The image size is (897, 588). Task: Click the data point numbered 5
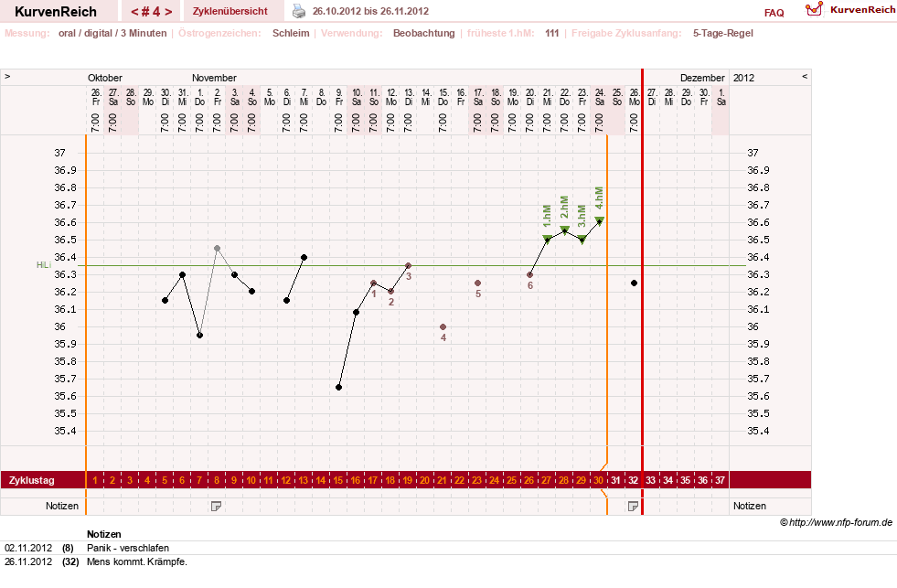pos(477,283)
